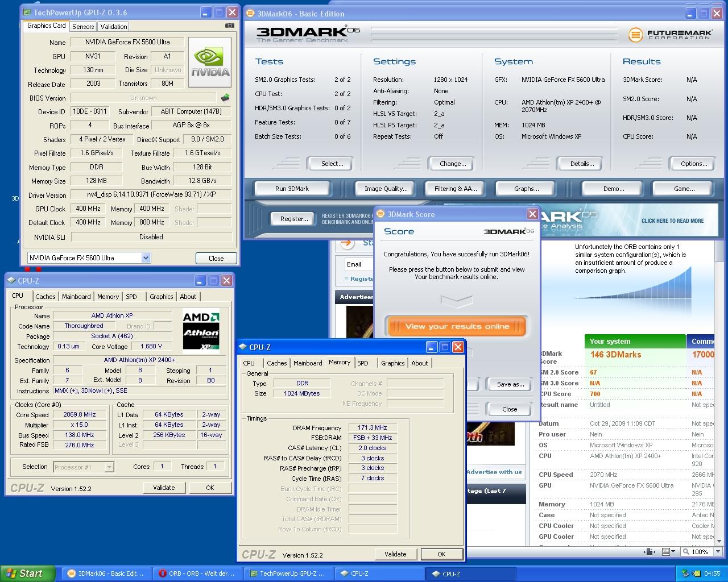The height and width of the screenshot is (582, 728).
Task: Minimize the CPU-Z Memory window
Action: [x=431, y=347]
